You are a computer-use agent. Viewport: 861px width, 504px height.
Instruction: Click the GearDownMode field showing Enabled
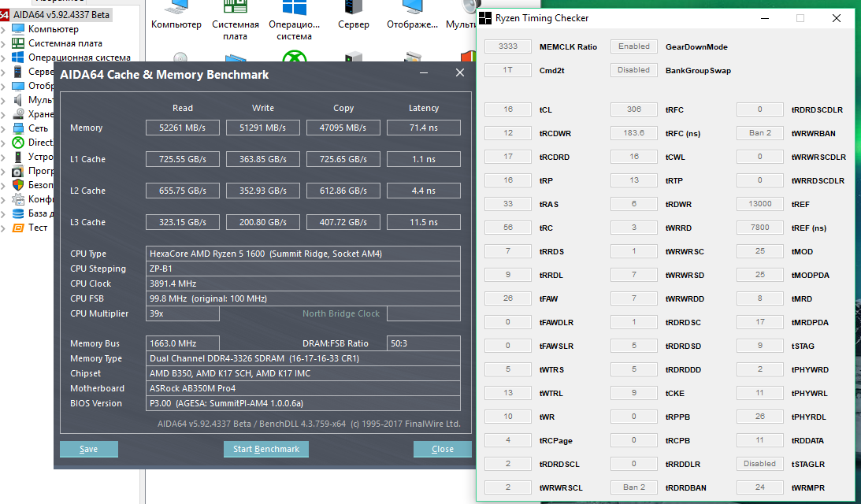pyautogui.click(x=633, y=46)
